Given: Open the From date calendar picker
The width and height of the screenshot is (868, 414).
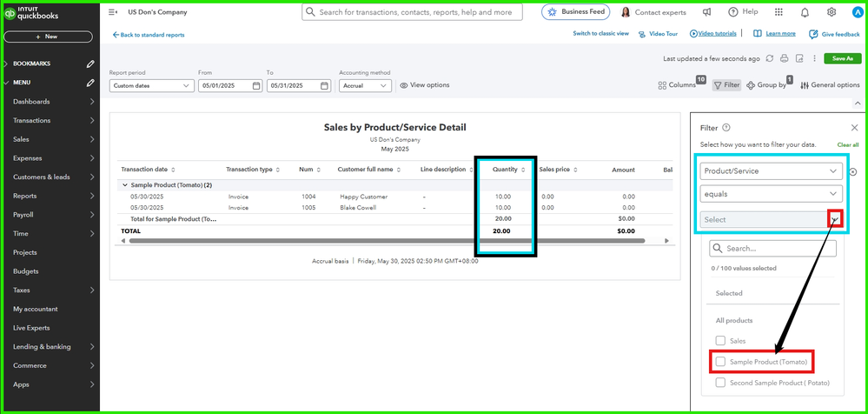Looking at the screenshot, I should point(256,86).
